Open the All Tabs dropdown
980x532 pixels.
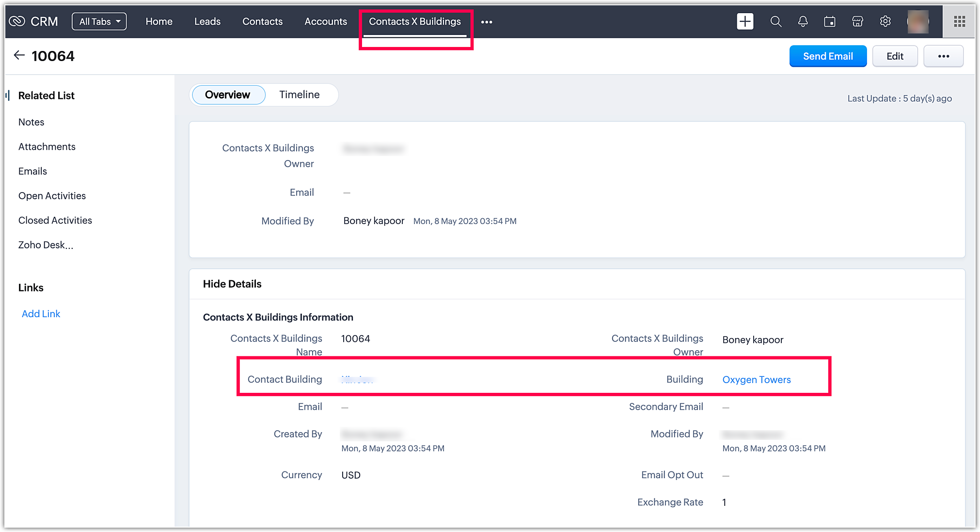click(x=99, y=21)
